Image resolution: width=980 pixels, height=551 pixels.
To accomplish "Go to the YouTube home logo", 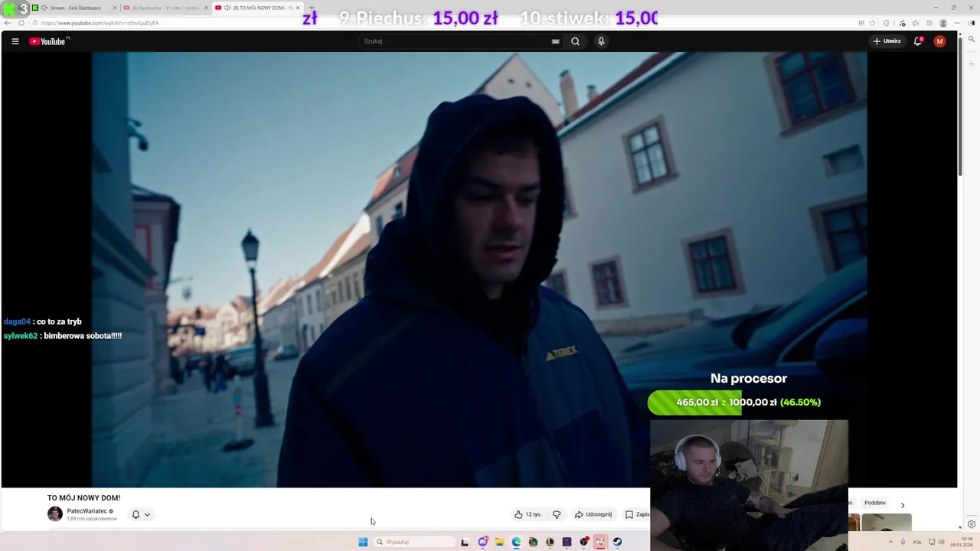I will point(47,41).
